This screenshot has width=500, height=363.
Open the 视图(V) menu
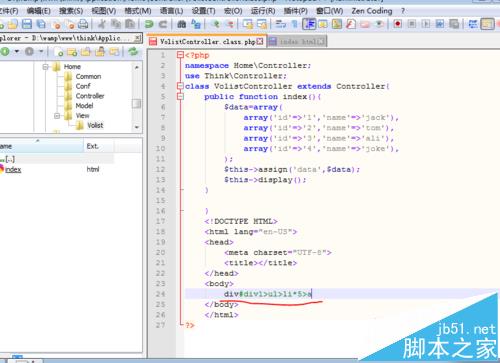coord(104,11)
